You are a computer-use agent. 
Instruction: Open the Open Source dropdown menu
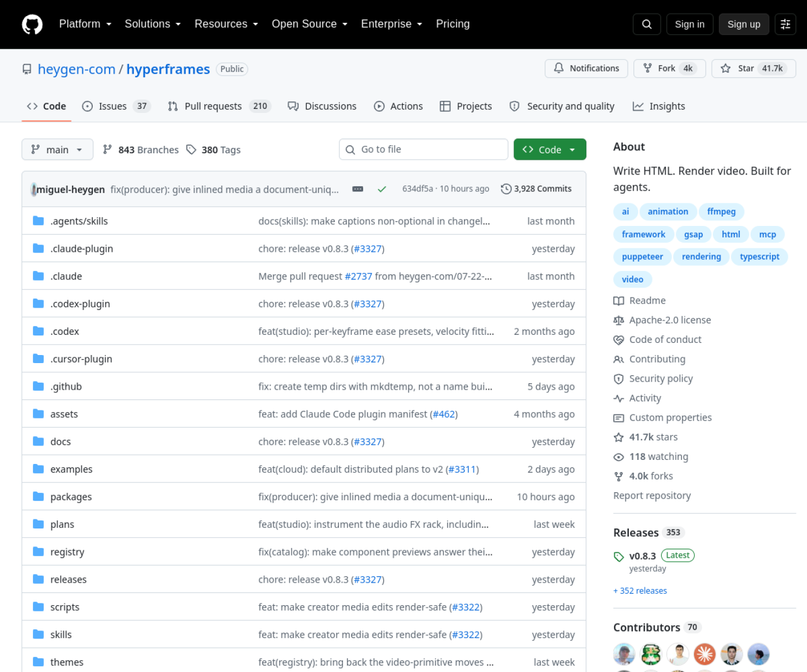pos(310,24)
